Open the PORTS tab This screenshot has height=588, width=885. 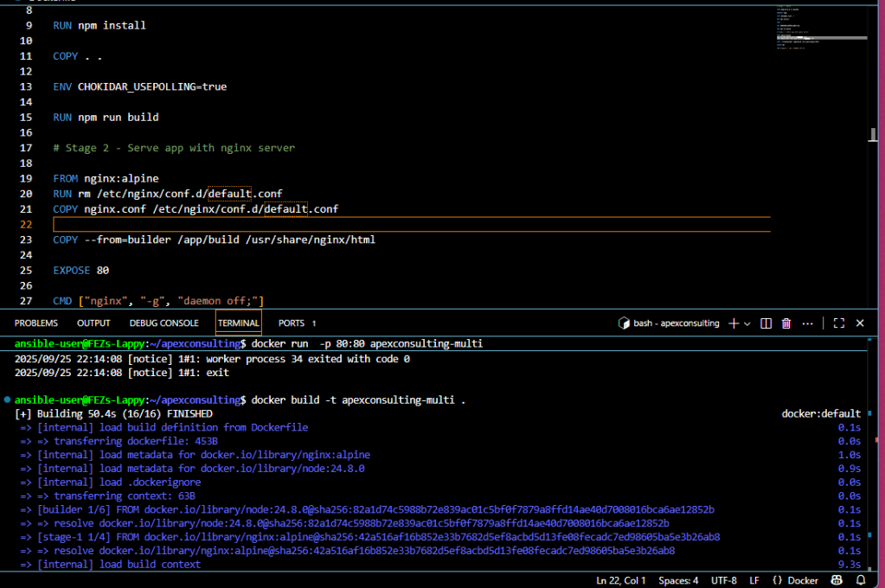[x=292, y=323]
